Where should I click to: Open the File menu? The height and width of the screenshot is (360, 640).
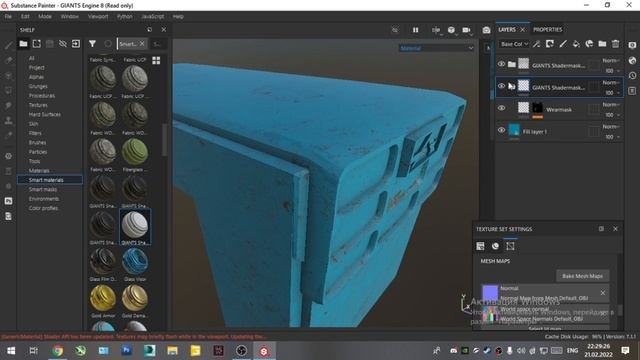[8, 16]
